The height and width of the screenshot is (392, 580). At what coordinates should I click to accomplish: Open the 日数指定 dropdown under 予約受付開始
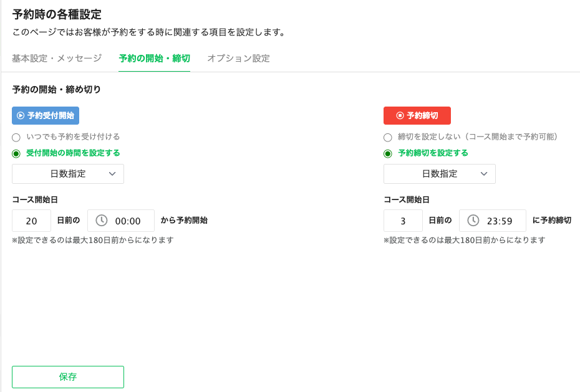67,174
